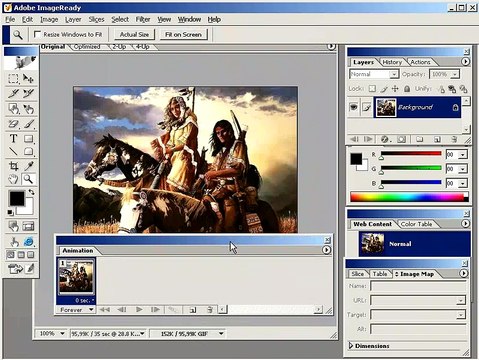The image size is (479, 360).
Task: Click frame delay 0 sec.
Action: [x=84, y=300]
